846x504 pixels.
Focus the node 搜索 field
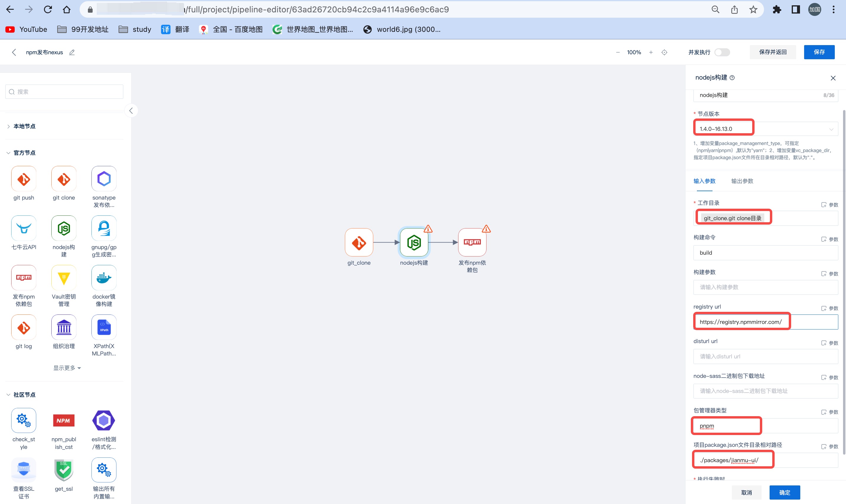point(64,92)
